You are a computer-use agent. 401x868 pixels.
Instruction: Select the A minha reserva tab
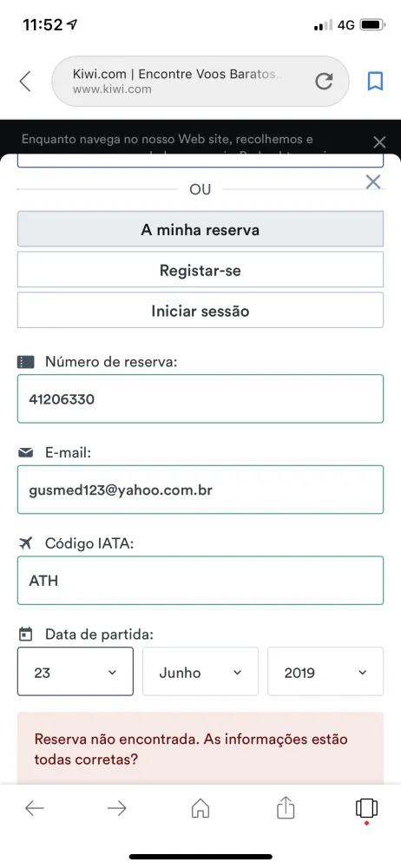pos(200,229)
